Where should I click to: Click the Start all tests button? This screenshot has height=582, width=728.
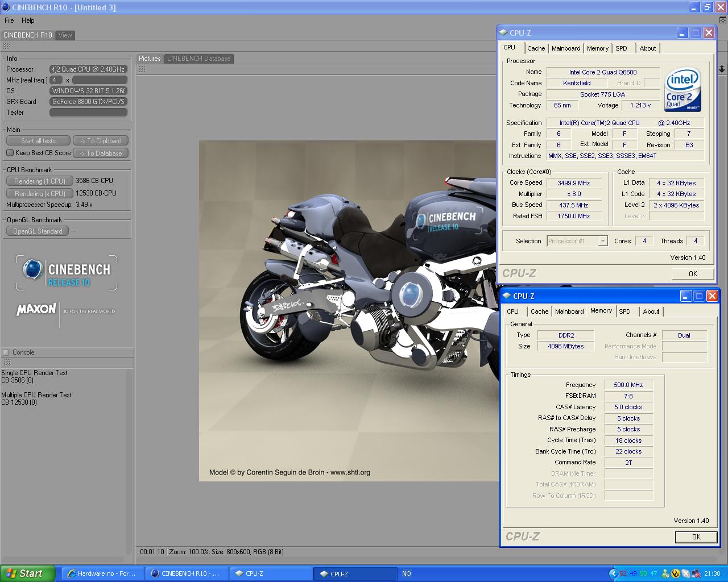tap(38, 141)
